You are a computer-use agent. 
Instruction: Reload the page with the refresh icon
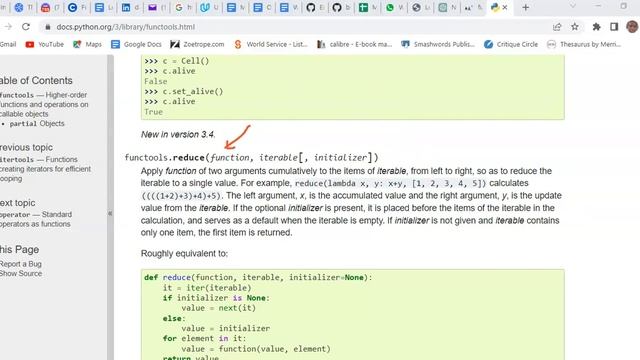point(26,27)
